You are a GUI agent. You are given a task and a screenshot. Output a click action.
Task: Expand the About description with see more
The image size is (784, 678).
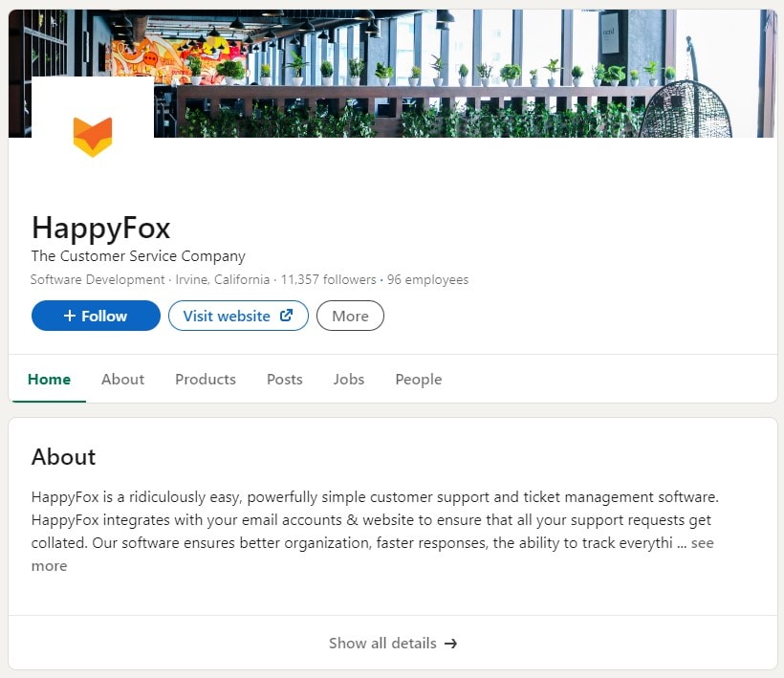click(702, 543)
